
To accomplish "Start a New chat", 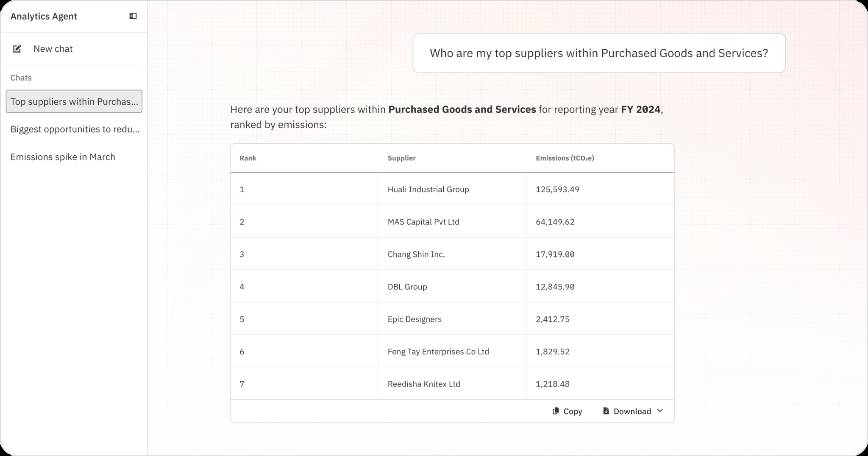I will click(x=74, y=49).
